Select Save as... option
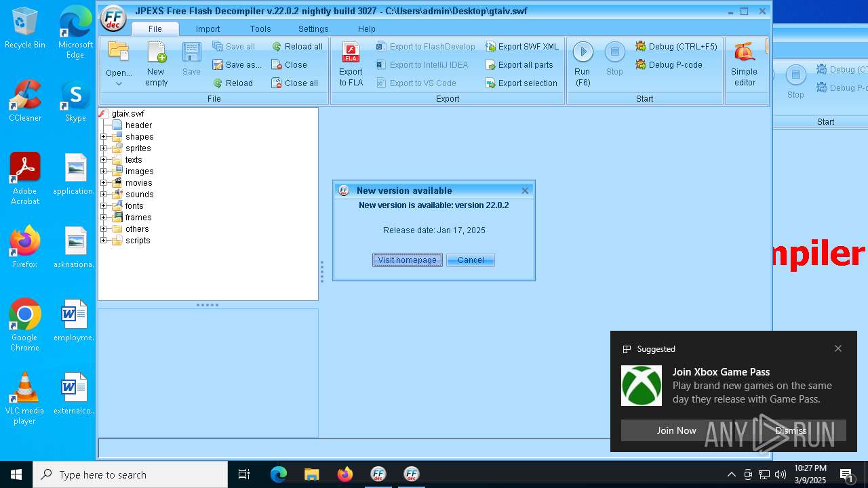Viewport: 868px width, 488px height. tap(237, 65)
